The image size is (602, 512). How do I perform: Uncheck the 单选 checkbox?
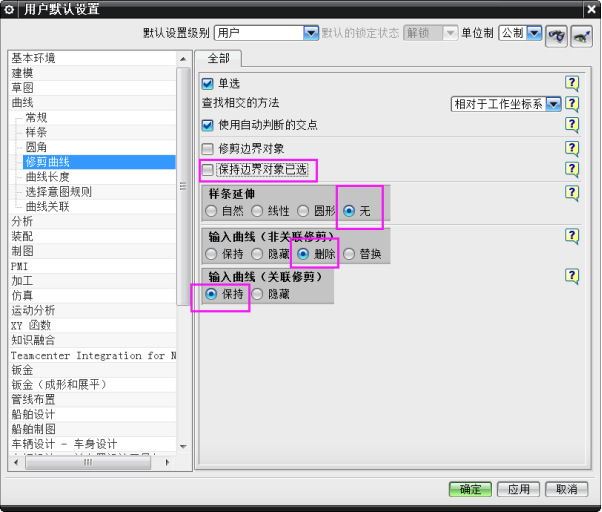coord(207,84)
